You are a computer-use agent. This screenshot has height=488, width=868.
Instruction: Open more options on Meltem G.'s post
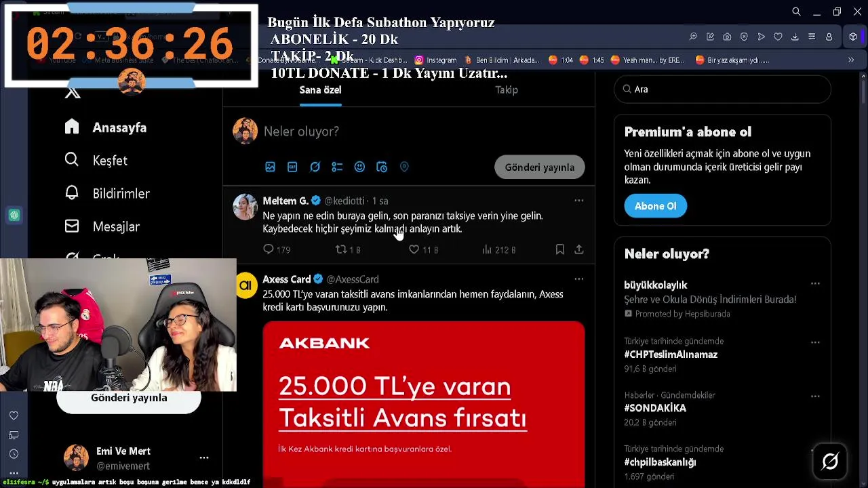coord(578,201)
